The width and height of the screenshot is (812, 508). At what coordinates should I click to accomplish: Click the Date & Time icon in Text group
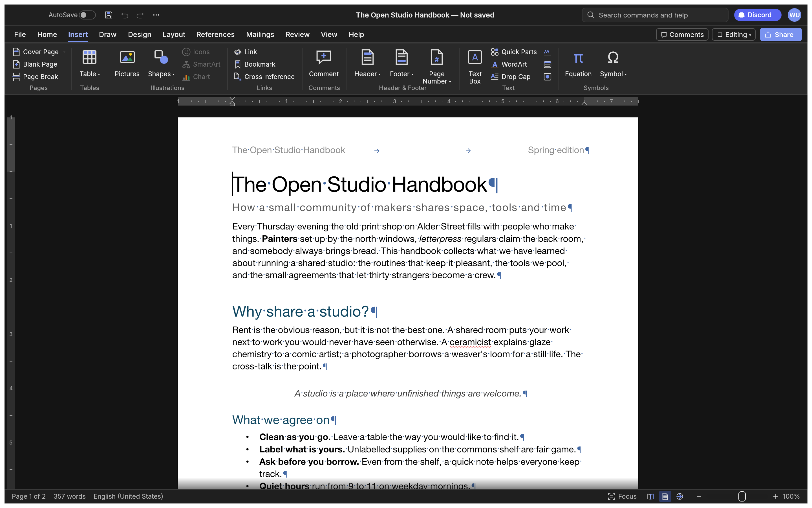[547, 64]
